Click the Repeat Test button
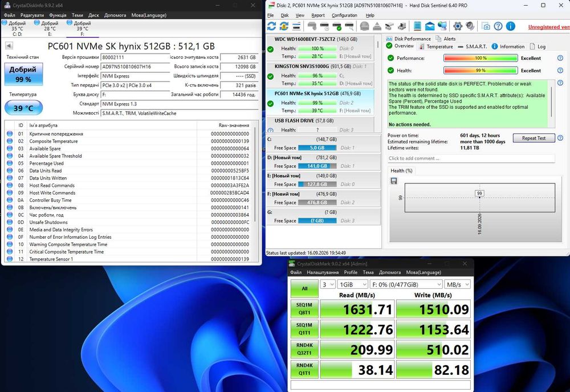Viewport: 570px width, 392px height. [534, 138]
